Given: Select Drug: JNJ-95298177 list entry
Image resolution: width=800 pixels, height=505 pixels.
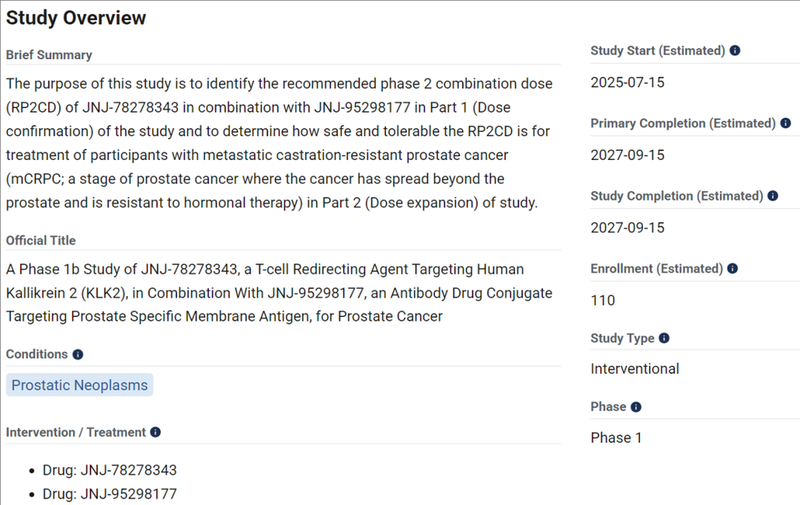Looking at the screenshot, I should coord(109,494).
